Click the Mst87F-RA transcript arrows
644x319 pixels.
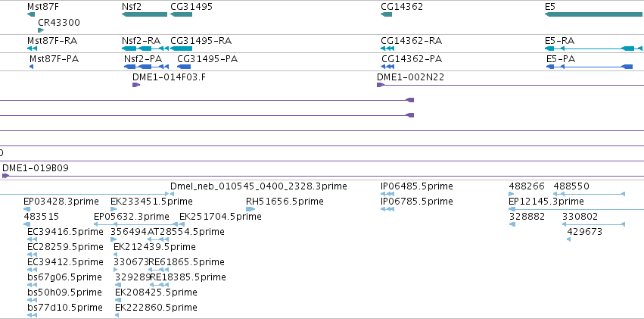click(32, 48)
